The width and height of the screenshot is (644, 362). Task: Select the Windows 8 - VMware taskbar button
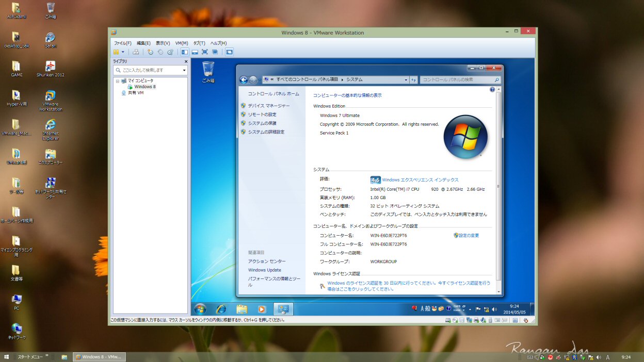pyautogui.click(x=99, y=357)
